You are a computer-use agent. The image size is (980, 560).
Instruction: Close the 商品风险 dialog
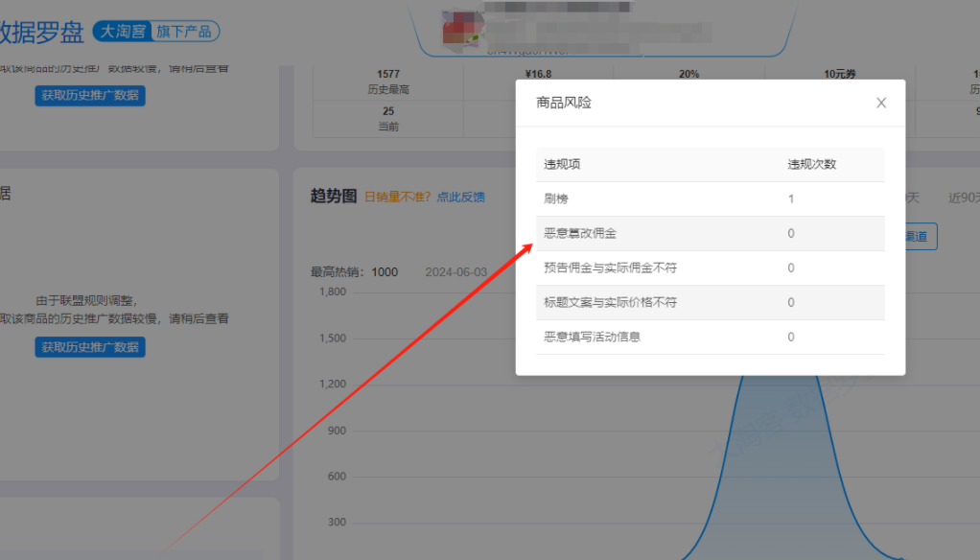click(x=880, y=103)
